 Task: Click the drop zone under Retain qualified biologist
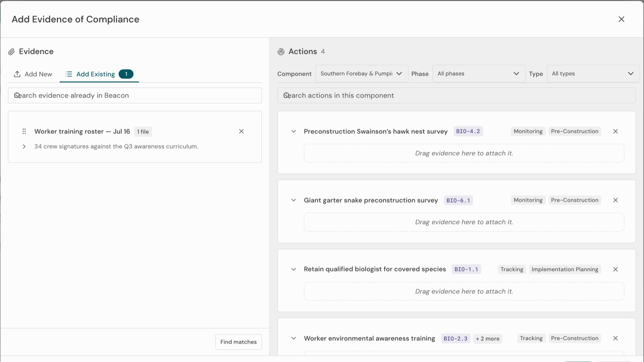click(x=464, y=292)
